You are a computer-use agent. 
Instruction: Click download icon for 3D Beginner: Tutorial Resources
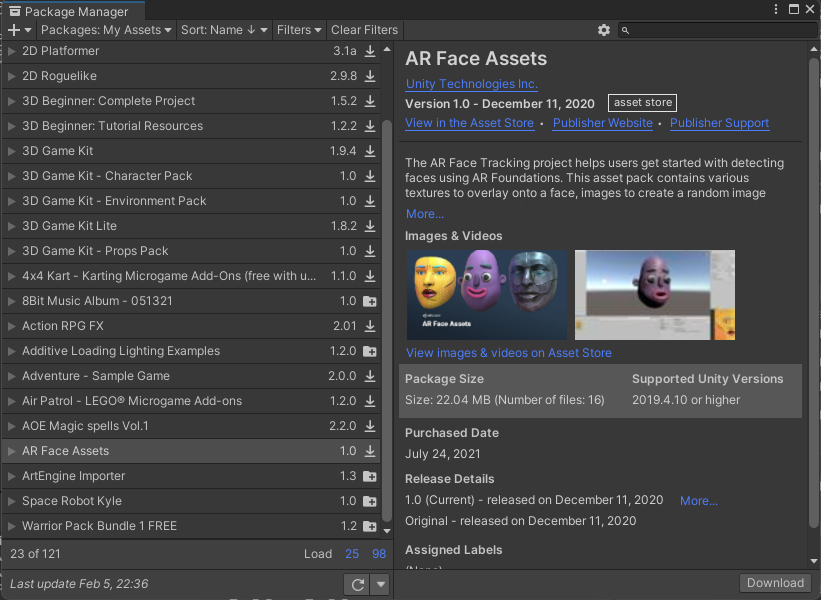[370, 126]
